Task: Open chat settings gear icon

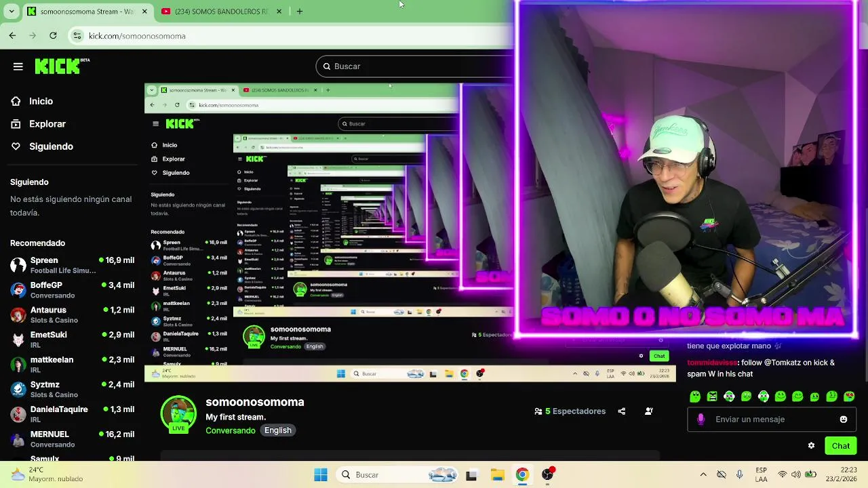Action: tap(811, 446)
